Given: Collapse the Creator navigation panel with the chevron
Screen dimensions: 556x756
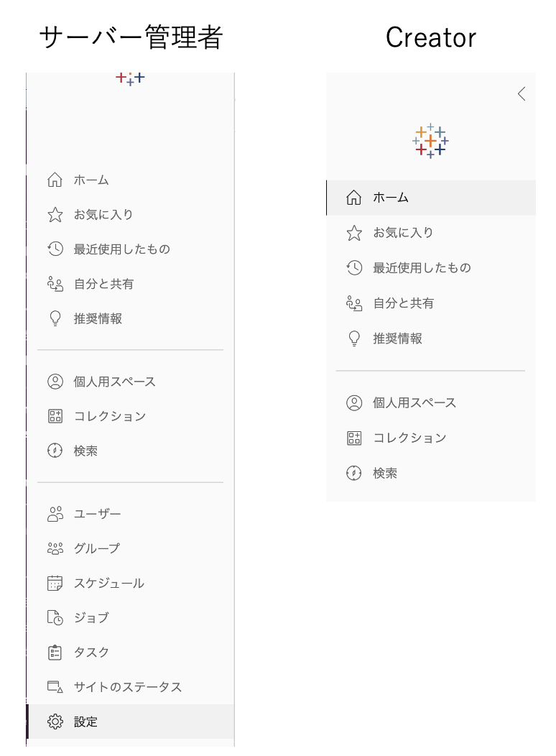Looking at the screenshot, I should pos(522,94).
